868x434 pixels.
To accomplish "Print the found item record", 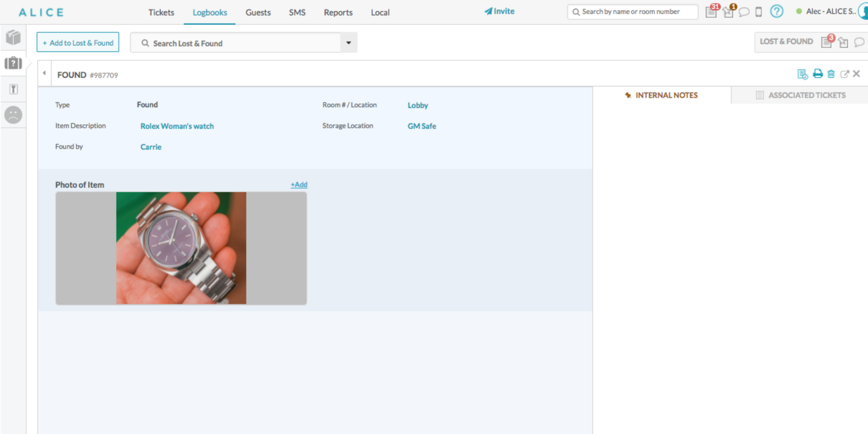I will (x=817, y=74).
